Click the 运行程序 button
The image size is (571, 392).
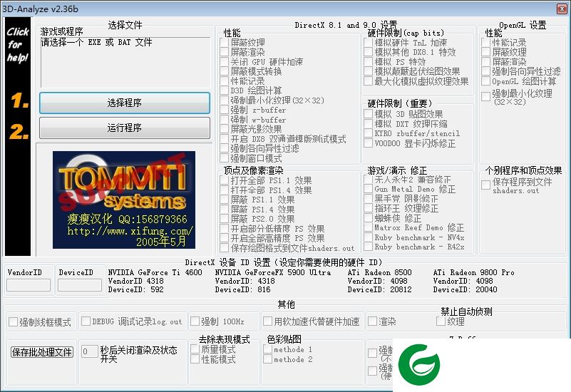tap(125, 128)
